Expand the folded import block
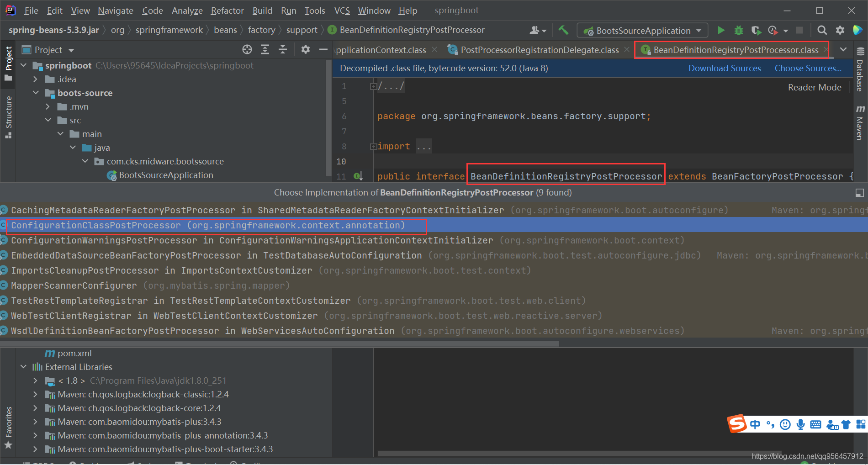Viewport: 868px width, 465px height. [373, 147]
